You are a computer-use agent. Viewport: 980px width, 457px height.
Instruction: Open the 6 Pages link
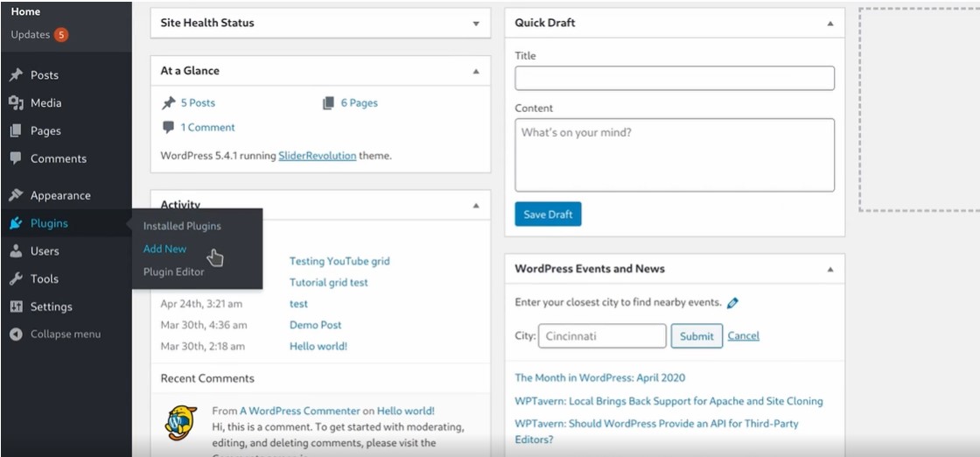tap(360, 103)
